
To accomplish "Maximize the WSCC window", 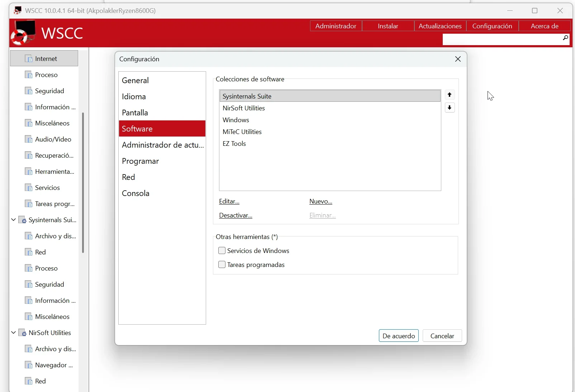I will point(535,11).
